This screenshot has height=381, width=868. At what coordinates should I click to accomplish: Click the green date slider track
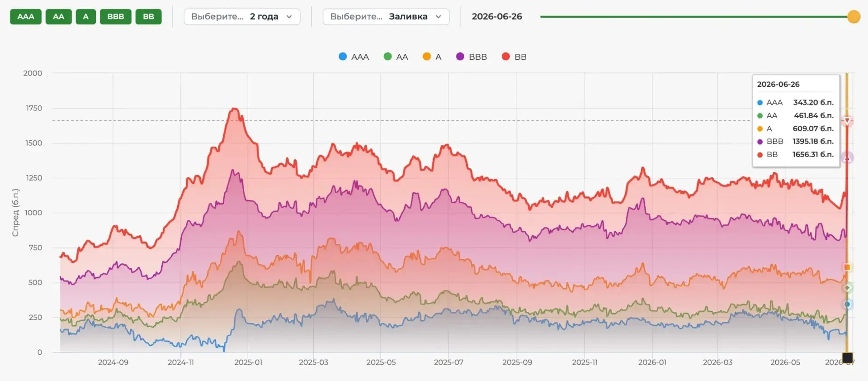(694, 17)
